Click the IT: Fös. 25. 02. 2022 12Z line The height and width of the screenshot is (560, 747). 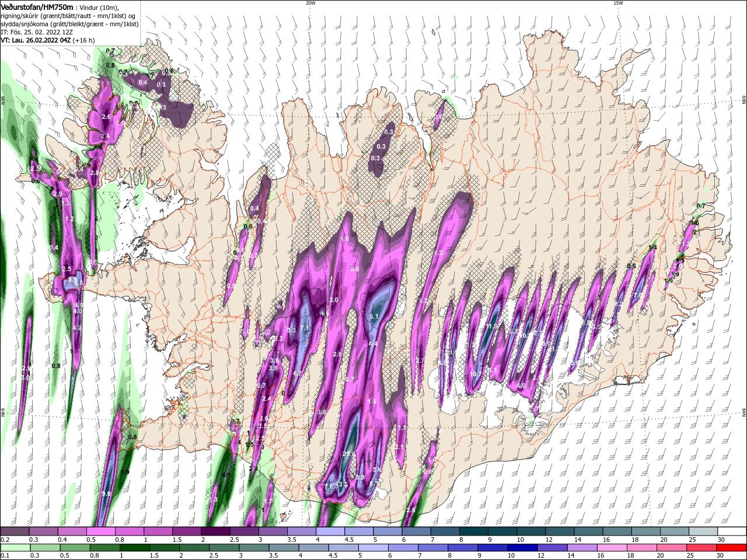[x=37, y=32]
